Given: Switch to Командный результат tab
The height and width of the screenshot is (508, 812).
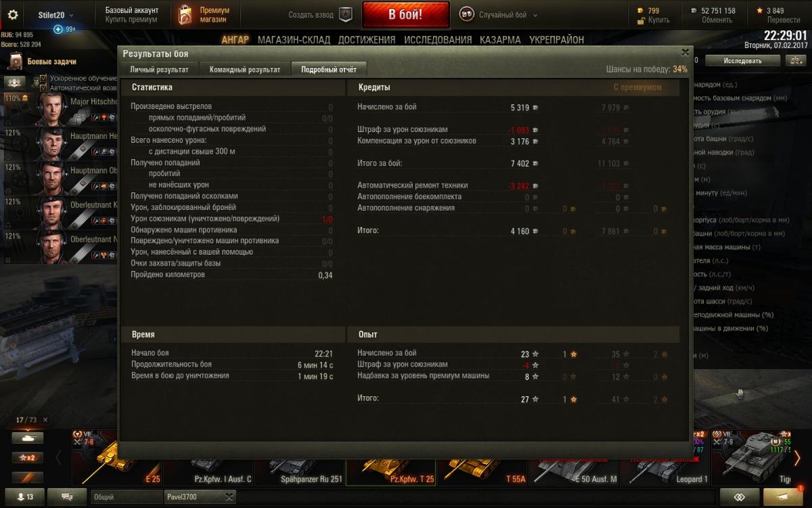Looking at the screenshot, I should [245, 69].
